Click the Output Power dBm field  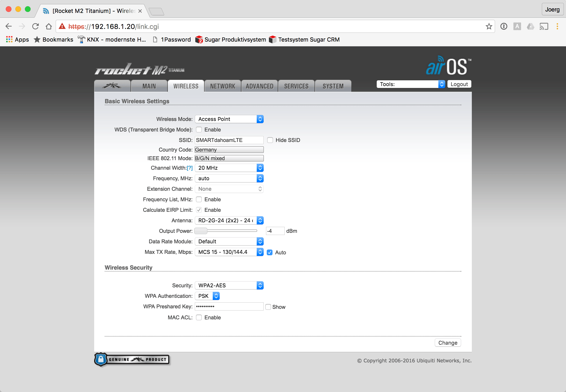click(275, 231)
